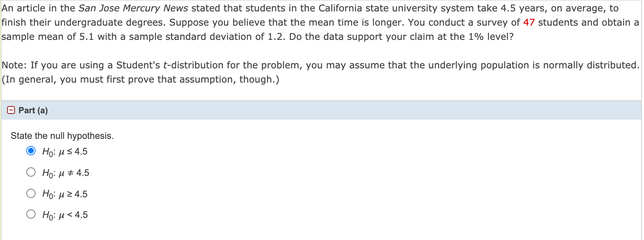The image size is (644, 240).
Task: Click the "H0: μ ≥ 4.5" answer label text
Action: [x=65, y=194]
